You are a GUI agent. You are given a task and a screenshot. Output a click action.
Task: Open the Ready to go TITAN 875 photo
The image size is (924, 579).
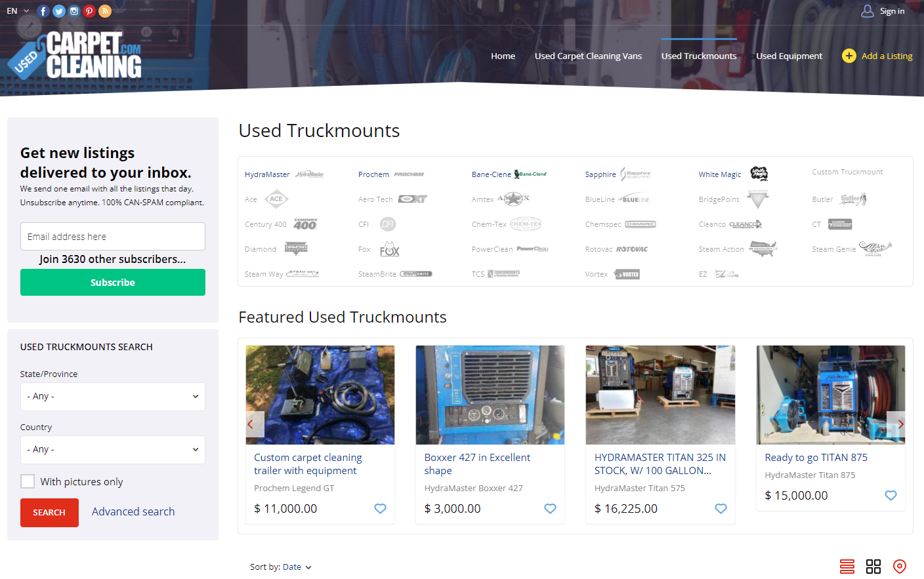[831, 395]
